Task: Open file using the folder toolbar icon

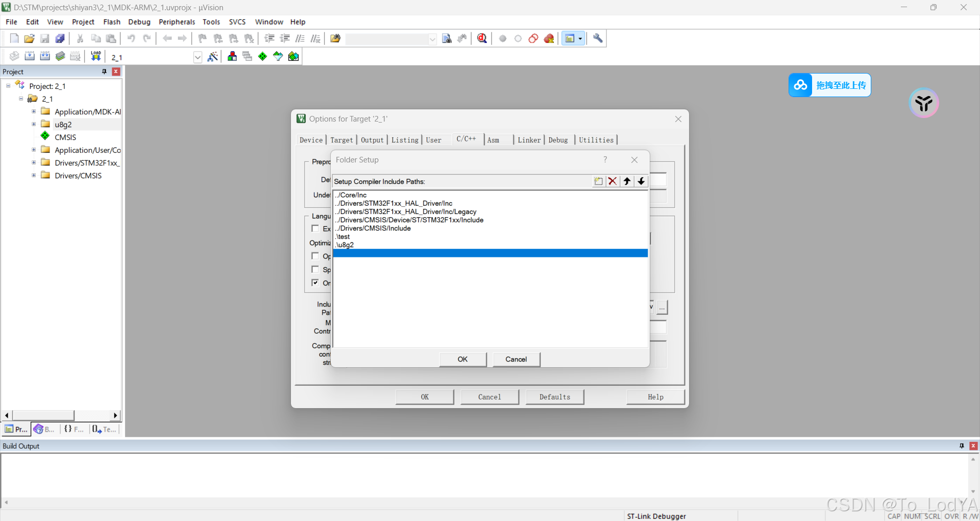Action: [x=30, y=38]
